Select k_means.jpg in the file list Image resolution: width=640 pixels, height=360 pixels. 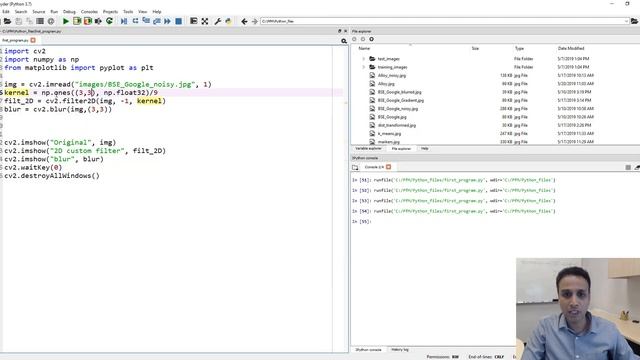click(x=389, y=134)
